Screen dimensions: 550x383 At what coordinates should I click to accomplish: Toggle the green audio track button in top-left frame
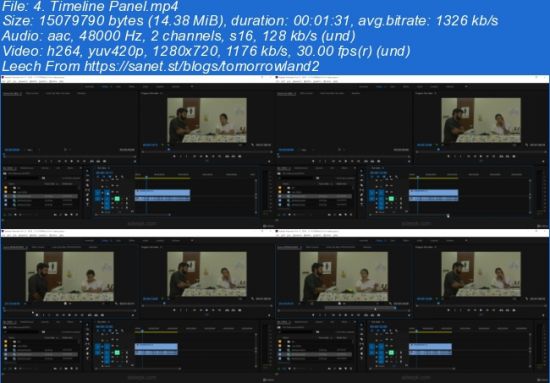click(117, 199)
